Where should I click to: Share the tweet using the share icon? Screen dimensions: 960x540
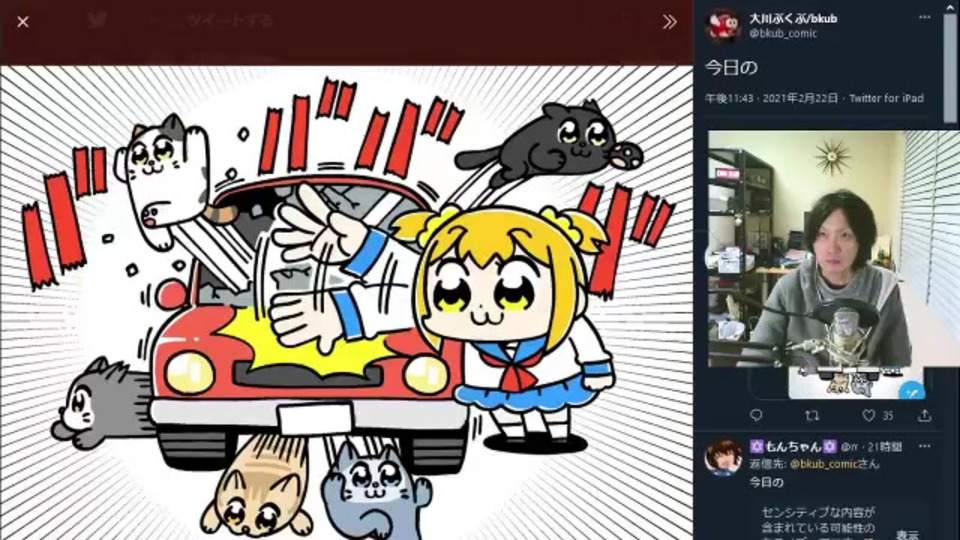click(x=924, y=415)
